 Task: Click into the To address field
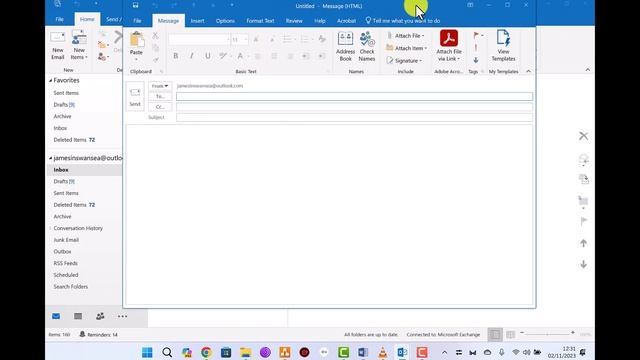pyautogui.click(x=354, y=96)
